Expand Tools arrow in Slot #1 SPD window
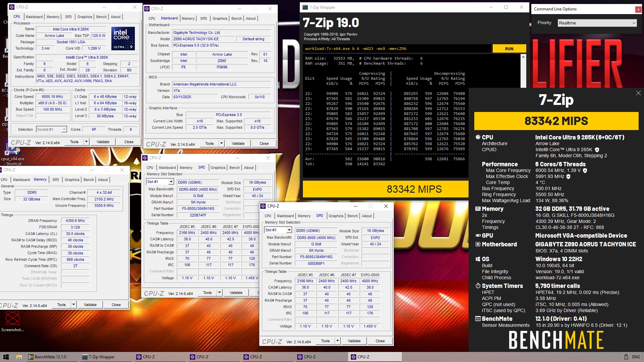 (x=219, y=293)
